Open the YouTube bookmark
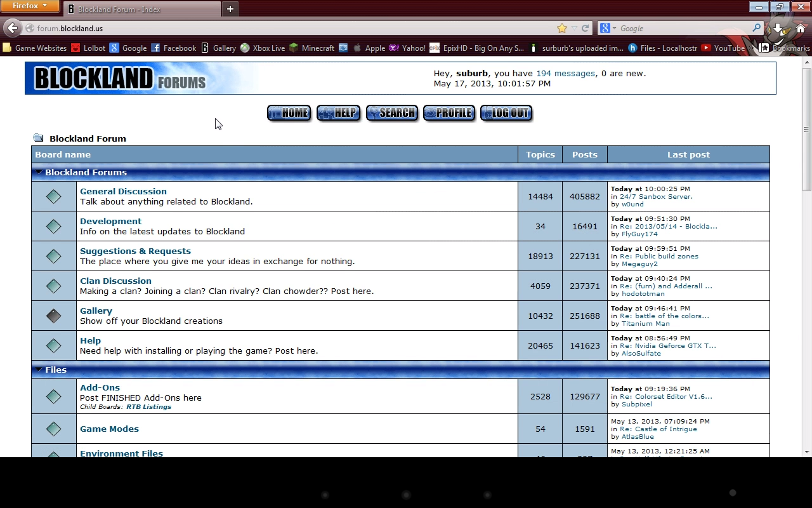This screenshot has width=812, height=508. tap(723, 48)
